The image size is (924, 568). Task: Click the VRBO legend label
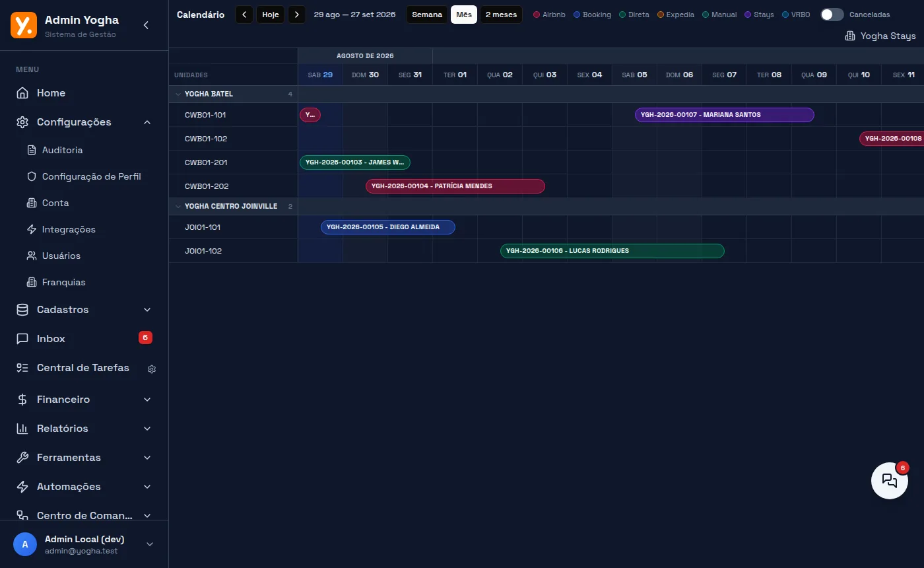pyautogui.click(x=801, y=15)
